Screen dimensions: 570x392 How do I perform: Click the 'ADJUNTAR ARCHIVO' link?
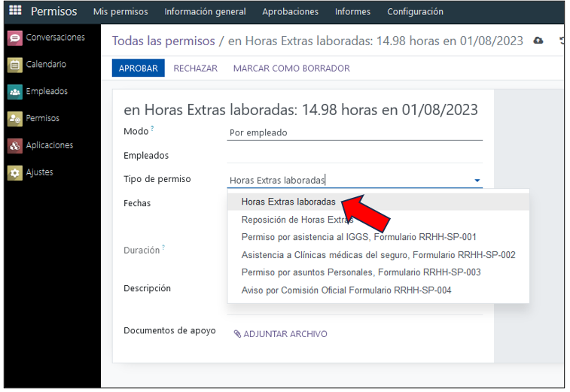[285, 334]
